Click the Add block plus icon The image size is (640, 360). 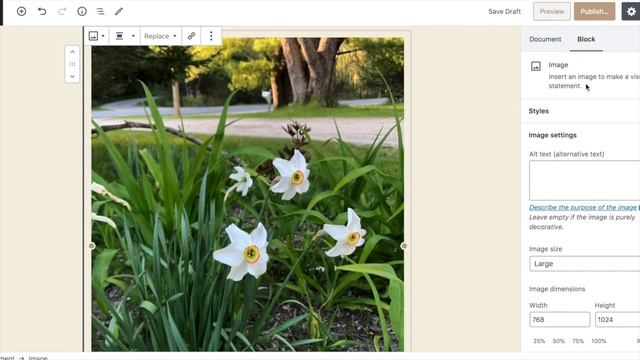coord(21,11)
